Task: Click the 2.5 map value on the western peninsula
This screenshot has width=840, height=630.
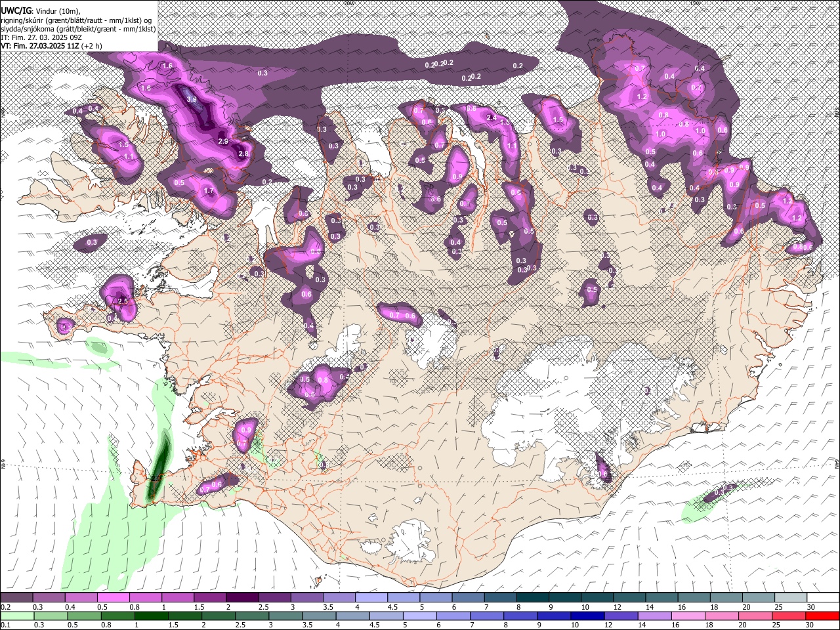Action: pos(123,301)
